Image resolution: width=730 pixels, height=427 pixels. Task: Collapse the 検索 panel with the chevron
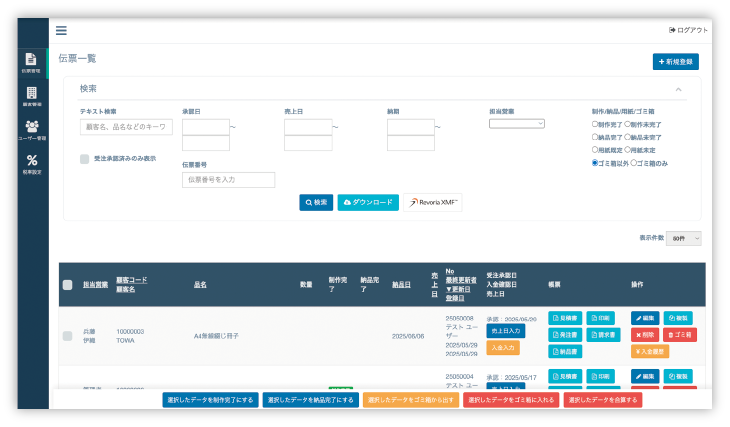coord(680,90)
